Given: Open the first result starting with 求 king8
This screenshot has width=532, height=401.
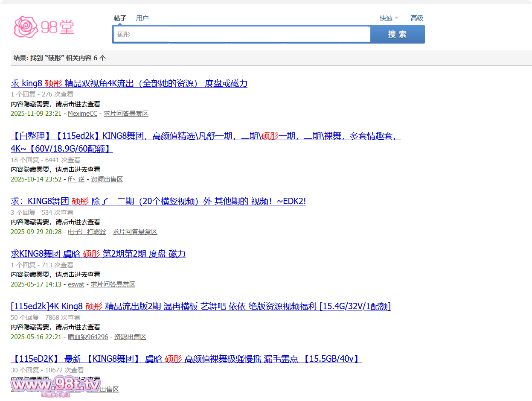Looking at the screenshot, I should pos(129,83).
